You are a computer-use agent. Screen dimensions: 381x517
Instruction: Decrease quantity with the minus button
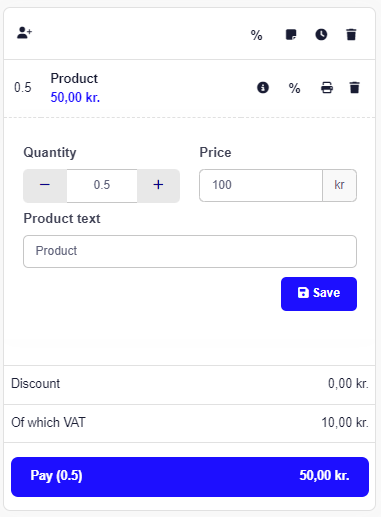(x=45, y=185)
